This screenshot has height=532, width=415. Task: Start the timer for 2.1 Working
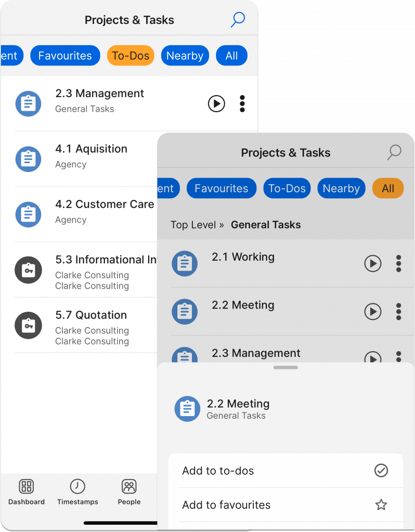(x=372, y=263)
